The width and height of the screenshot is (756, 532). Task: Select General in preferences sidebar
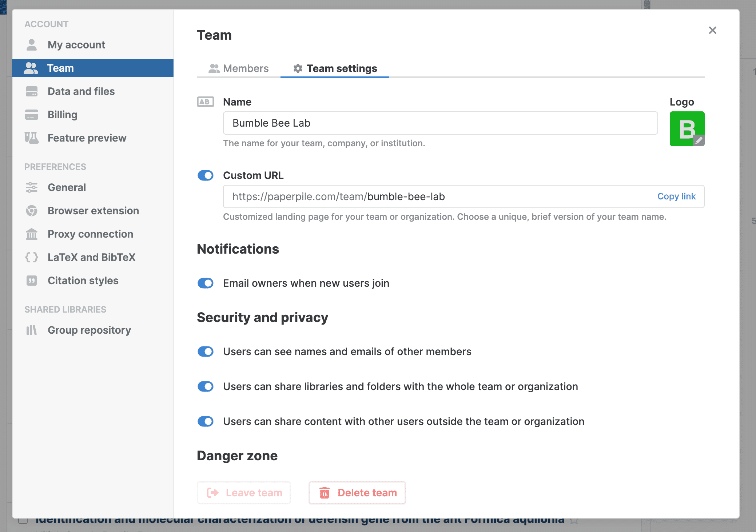pyautogui.click(x=67, y=187)
